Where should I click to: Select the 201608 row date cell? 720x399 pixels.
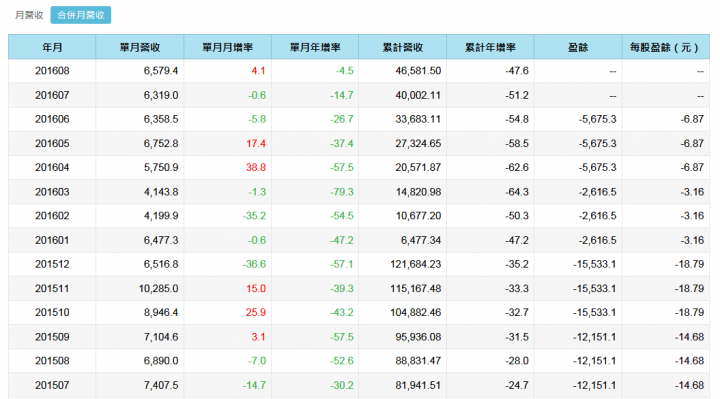[x=52, y=71]
